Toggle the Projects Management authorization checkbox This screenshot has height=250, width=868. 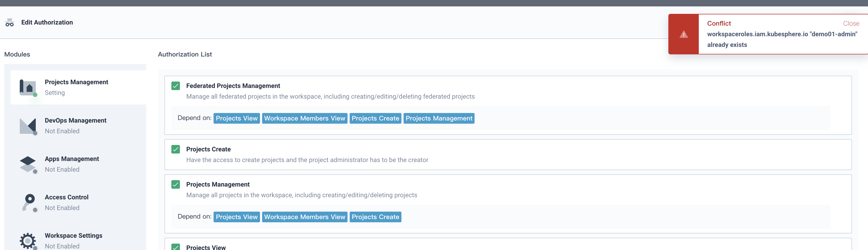pyautogui.click(x=176, y=184)
